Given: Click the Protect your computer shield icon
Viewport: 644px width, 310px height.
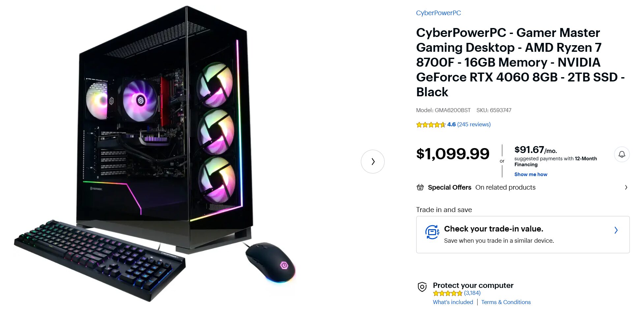Looking at the screenshot, I should 422,287.
